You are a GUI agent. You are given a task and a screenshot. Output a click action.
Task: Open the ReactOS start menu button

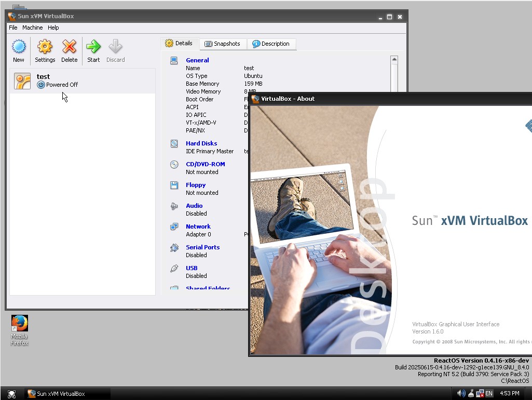[x=11, y=394]
